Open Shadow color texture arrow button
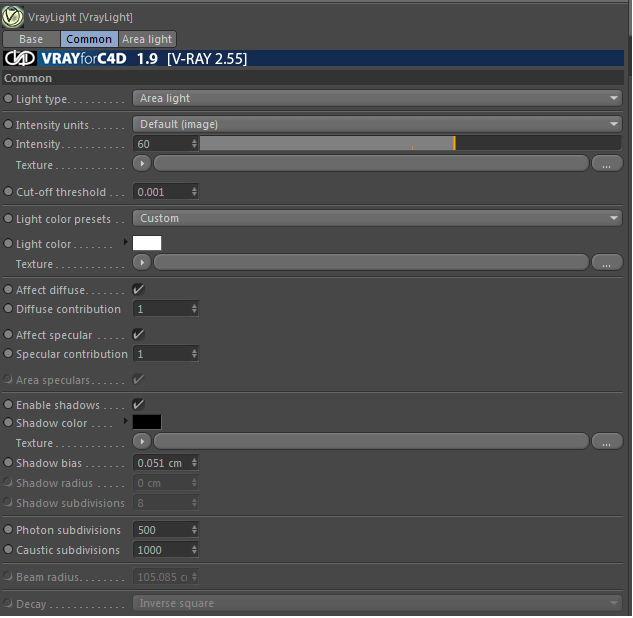633x618 pixels. coord(142,442)
